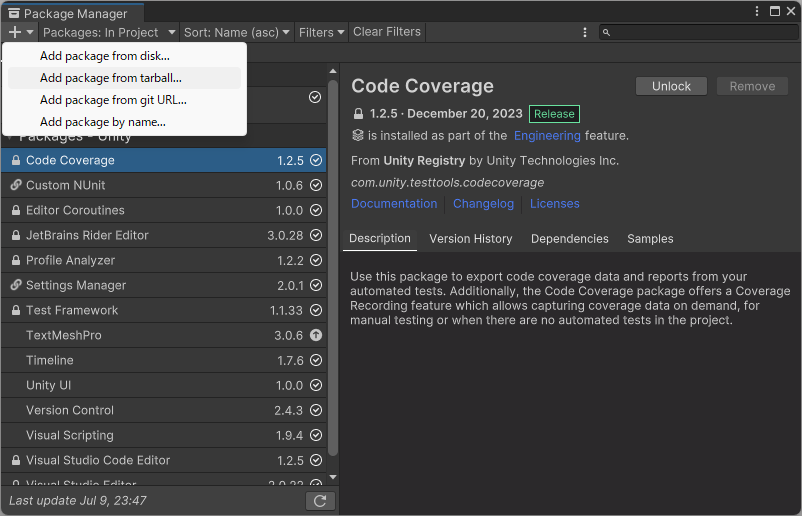This screenshot has height=516, width=802.
Task: Open the Changelog link
Action: pyautogui.click(x=483, y=204)
